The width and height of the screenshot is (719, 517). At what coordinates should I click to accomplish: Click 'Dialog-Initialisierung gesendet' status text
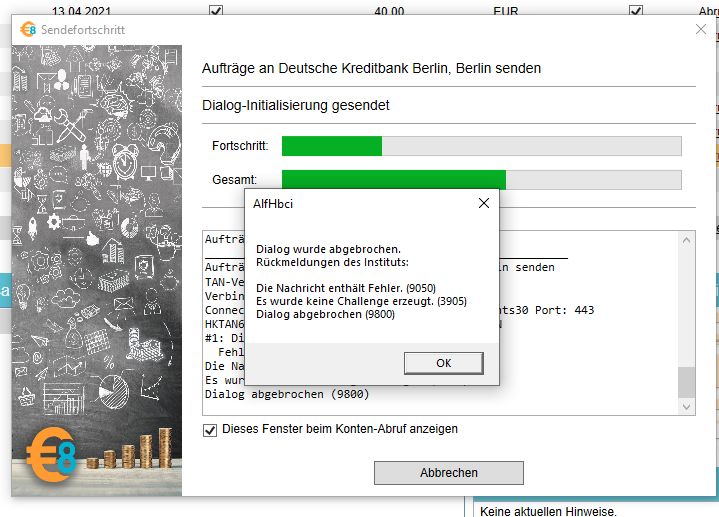pos(296,106)
